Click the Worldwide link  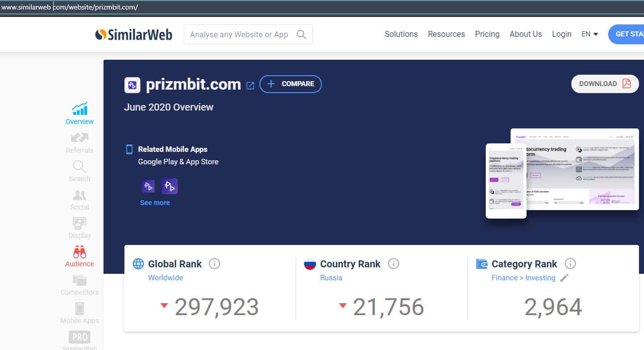[x=166, y=278]
